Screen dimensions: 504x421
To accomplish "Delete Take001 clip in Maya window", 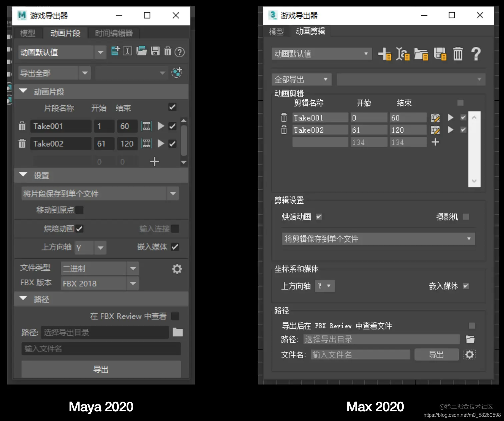I will click(22, 126).
